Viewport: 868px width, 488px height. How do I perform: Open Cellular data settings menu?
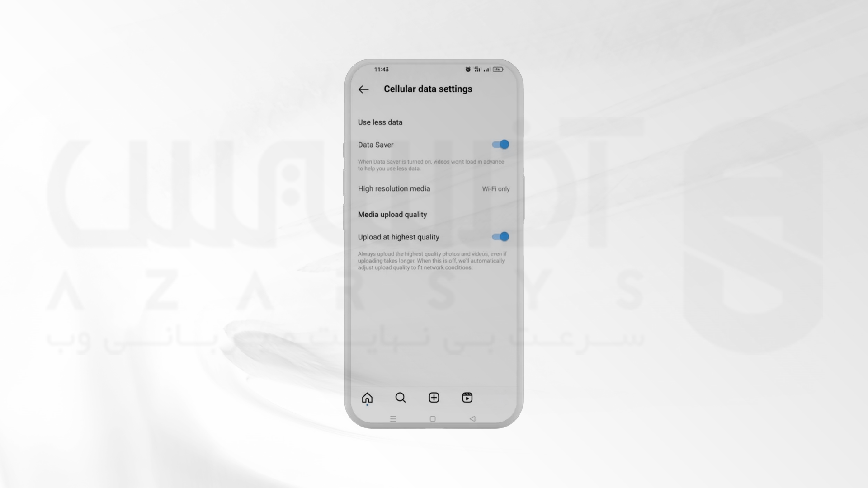click(x=427, y=89)
